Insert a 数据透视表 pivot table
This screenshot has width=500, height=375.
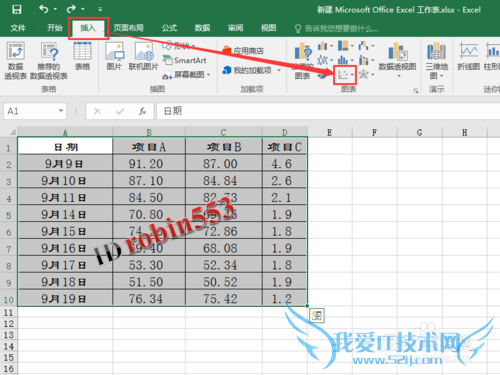(16, 61)
